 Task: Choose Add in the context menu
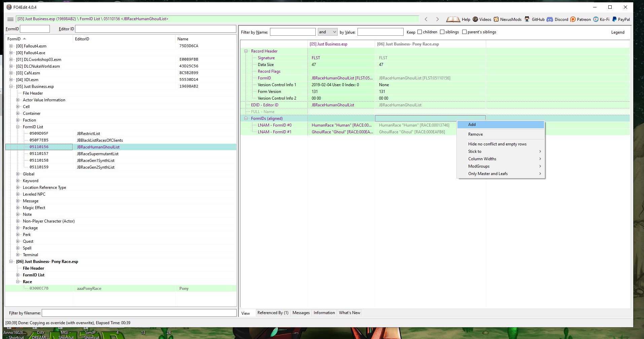(x=501, y=125)
